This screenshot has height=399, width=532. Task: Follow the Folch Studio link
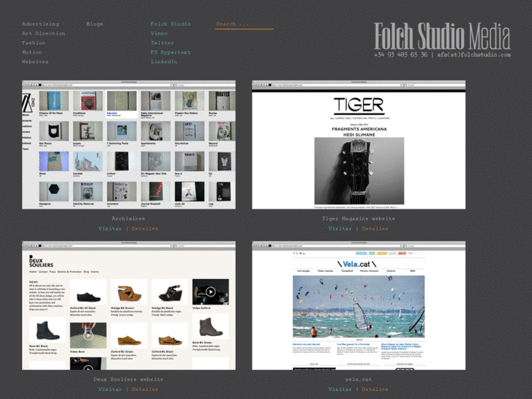click(x=171, y=23)
